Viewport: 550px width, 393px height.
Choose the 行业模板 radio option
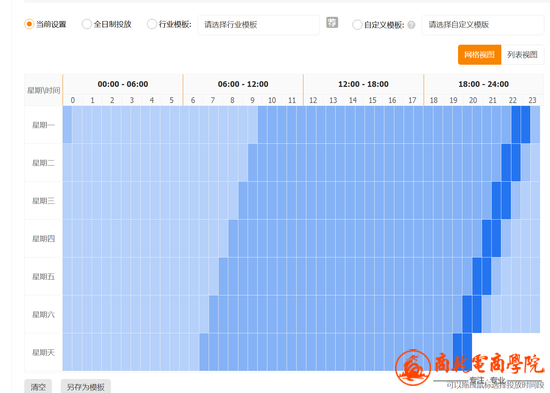click(152, 24)
